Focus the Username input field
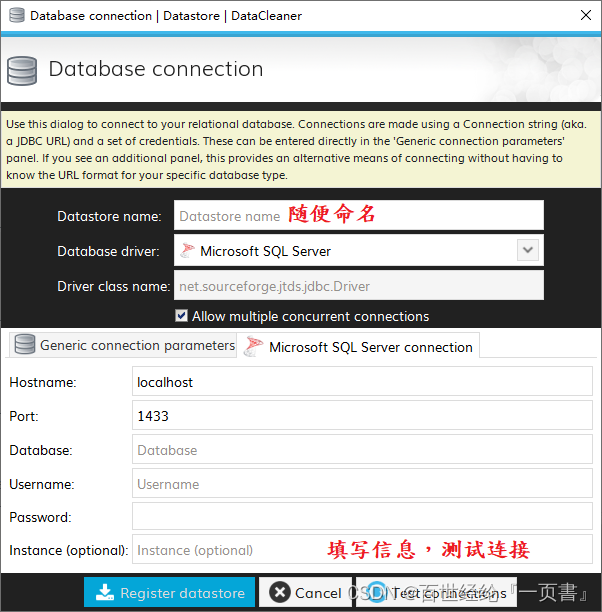Image resolution: width=602 pixels, height=612 pixels. [362, 483]
